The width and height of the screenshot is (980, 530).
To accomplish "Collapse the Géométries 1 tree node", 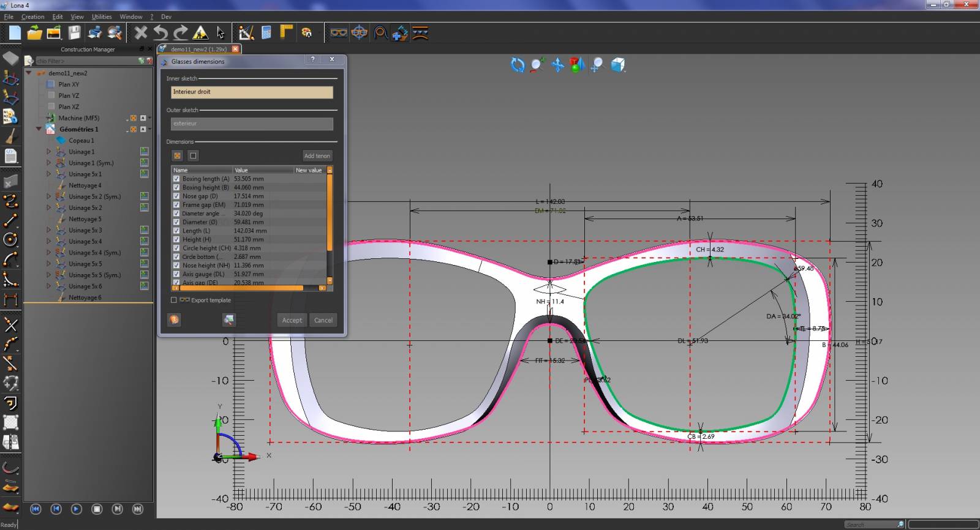I will click(39, 129).
